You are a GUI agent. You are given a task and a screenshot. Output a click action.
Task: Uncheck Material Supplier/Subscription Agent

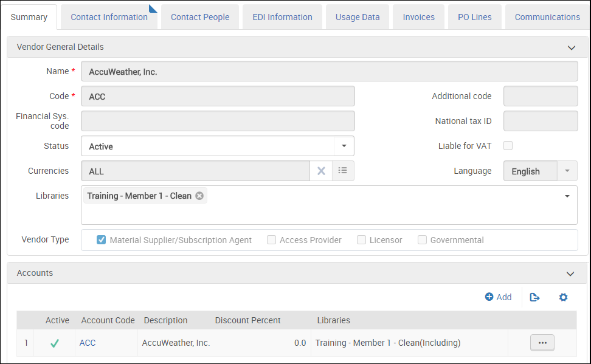coord(102,240)
